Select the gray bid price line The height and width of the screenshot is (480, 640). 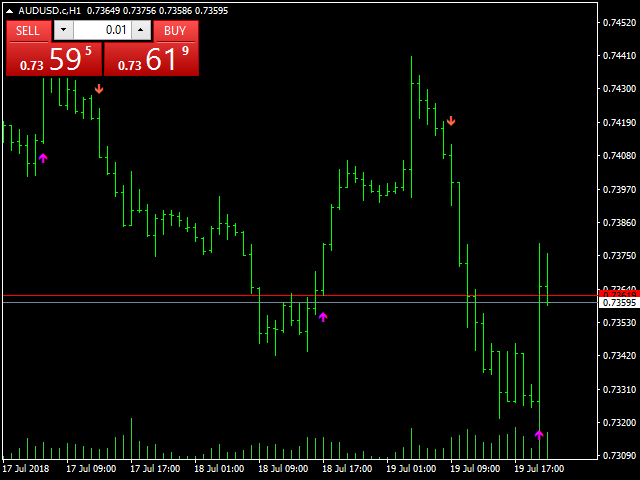click(300, 302)
